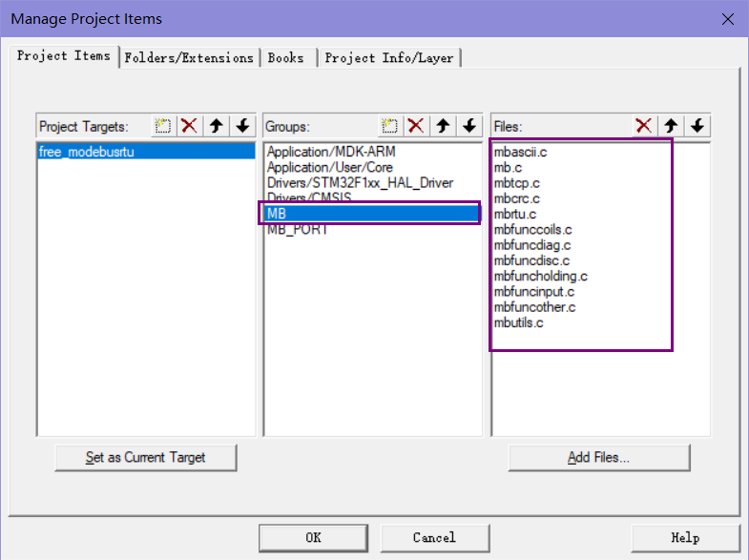Screen dimensions: 749x560
Task: Open the Project Info/Layer tab
Action: click(389, 58)
